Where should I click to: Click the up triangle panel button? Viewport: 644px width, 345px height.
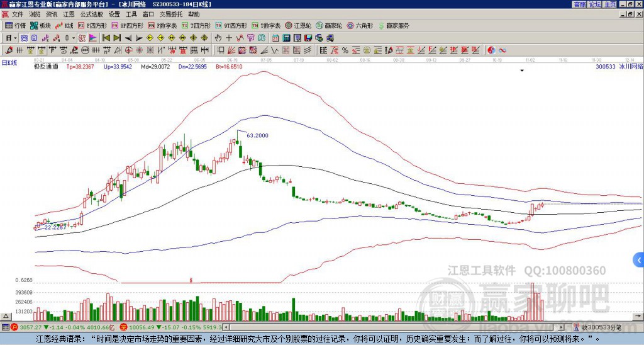pyautogui.click(x=6, y=316)
